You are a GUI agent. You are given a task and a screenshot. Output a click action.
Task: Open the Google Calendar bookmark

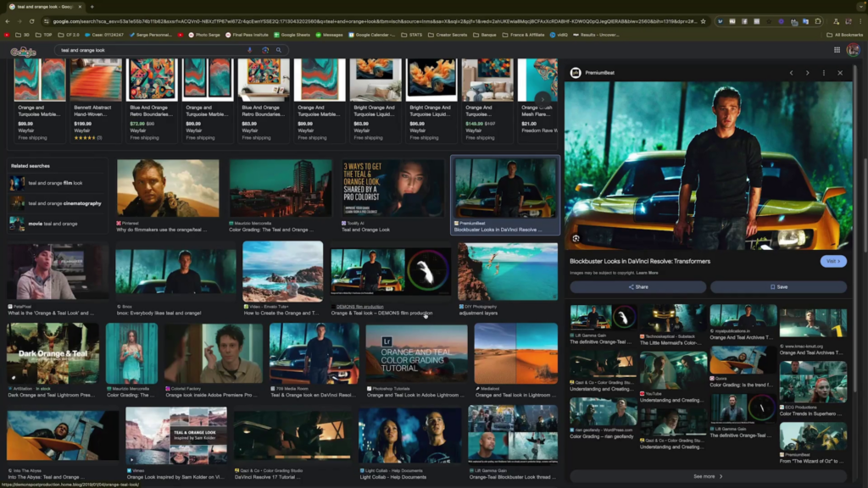tap(371, 35)
